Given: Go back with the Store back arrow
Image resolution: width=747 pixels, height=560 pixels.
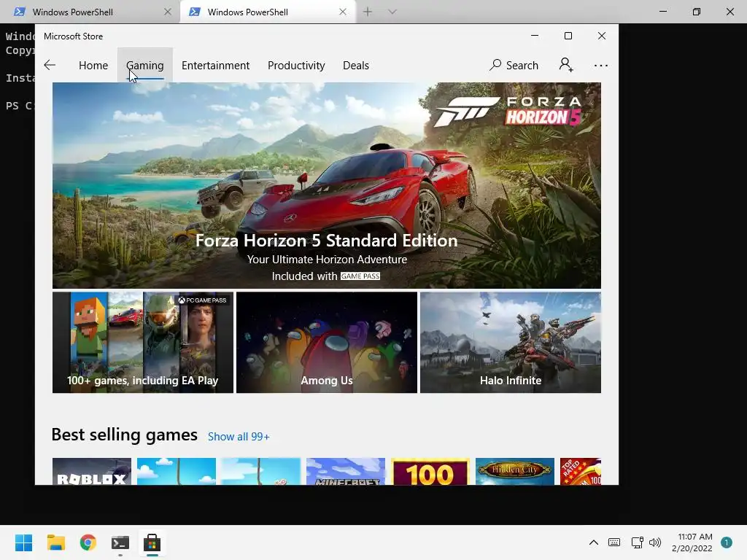Looking at the screenshot, I should point(50,65).
